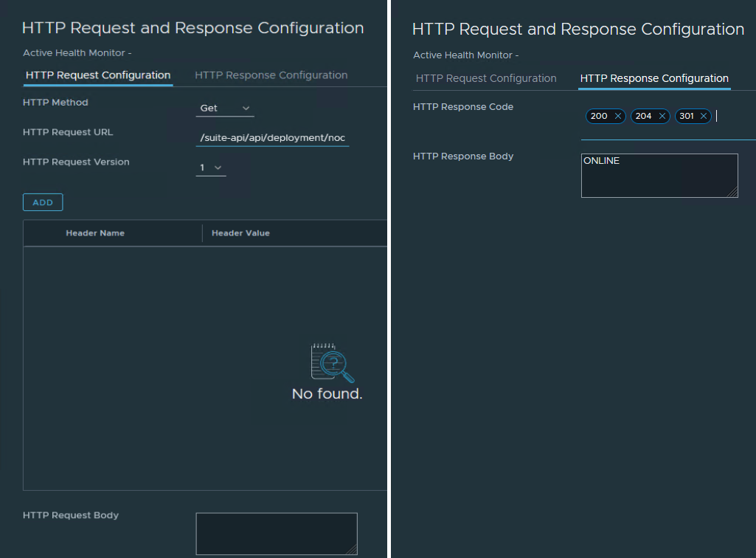Viewport: 756px width, 558px height.
Task: Grab the HTTP Request Body resize handle
Action: [x=352, y=549]
